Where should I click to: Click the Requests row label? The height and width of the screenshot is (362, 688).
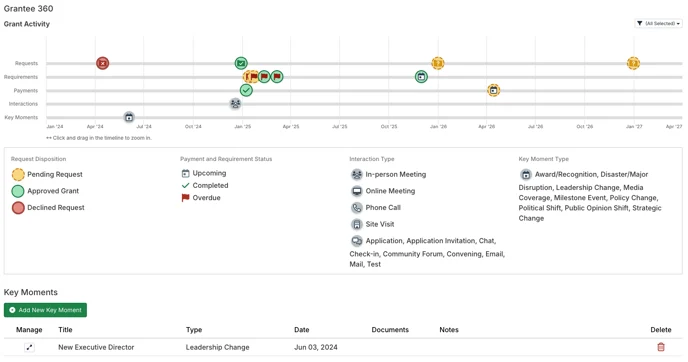(26, 63)
